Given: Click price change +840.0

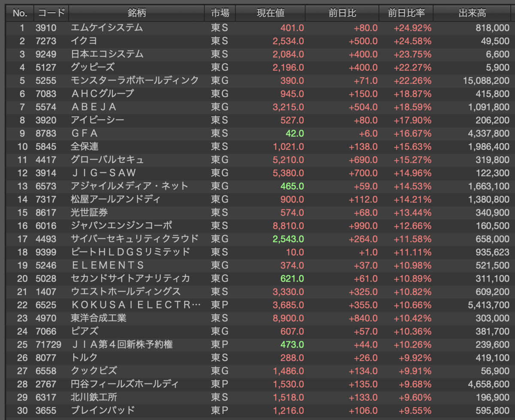Looking at the screenshot, I should (x=363, y=318).
